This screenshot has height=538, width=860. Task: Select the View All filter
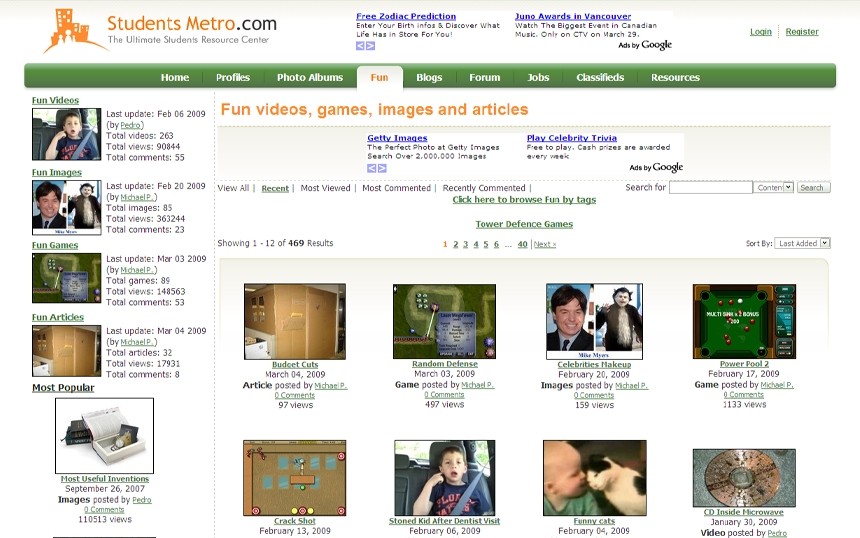pyautogui.click(x=233, y=188)
